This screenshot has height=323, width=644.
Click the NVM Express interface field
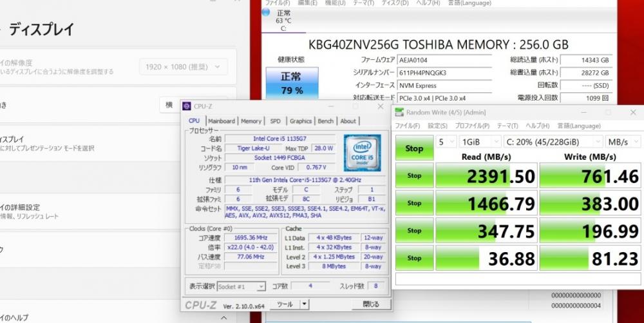pos(444,86)
